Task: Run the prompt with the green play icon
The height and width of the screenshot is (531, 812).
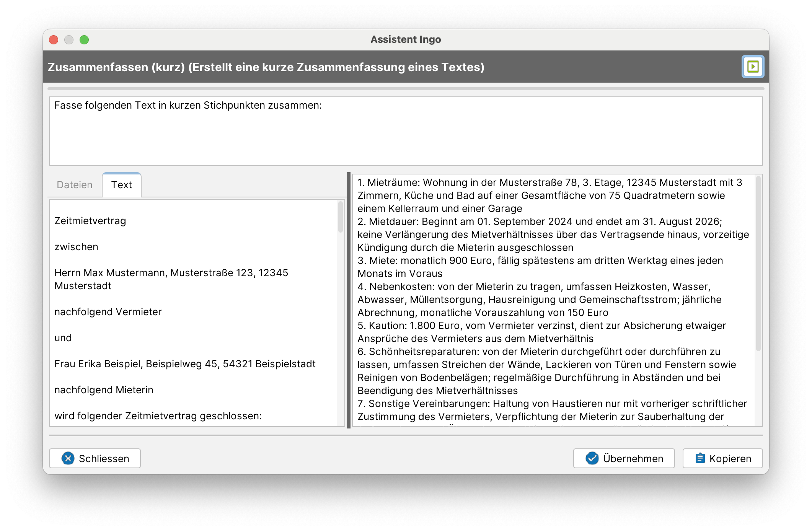Action: point(752,67)
